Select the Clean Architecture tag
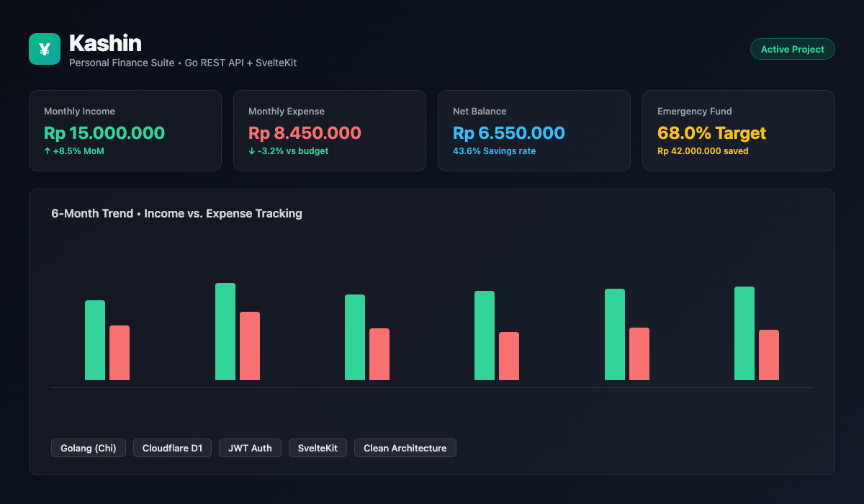 pos(405,448)
